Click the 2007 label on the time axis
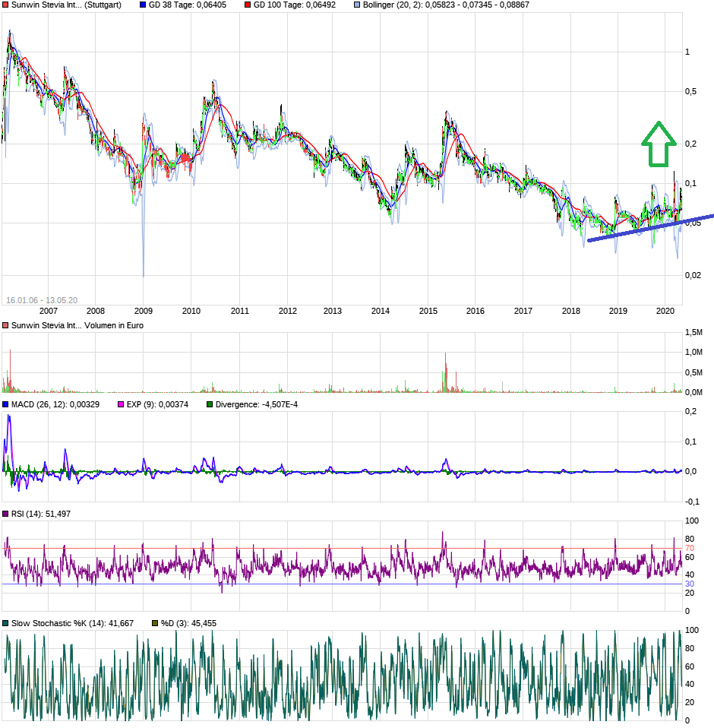Image resolution: width=714 pixels, height=728 pixels. pyautogui.click(x=49, y=311)
